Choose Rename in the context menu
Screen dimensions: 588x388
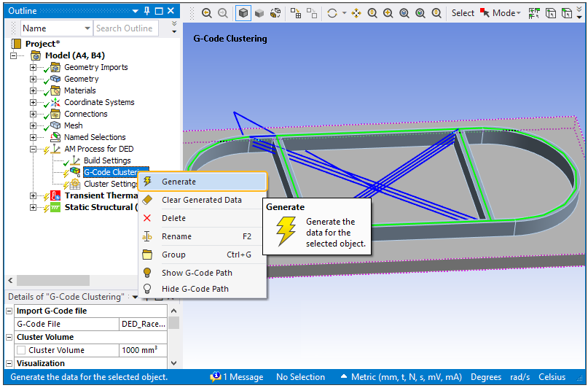[203, 236]
